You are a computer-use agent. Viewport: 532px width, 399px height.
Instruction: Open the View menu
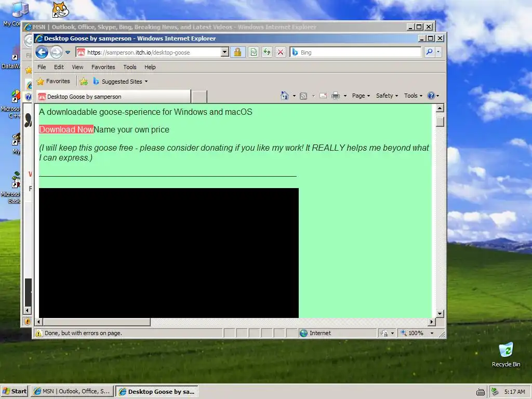(77, 67)
